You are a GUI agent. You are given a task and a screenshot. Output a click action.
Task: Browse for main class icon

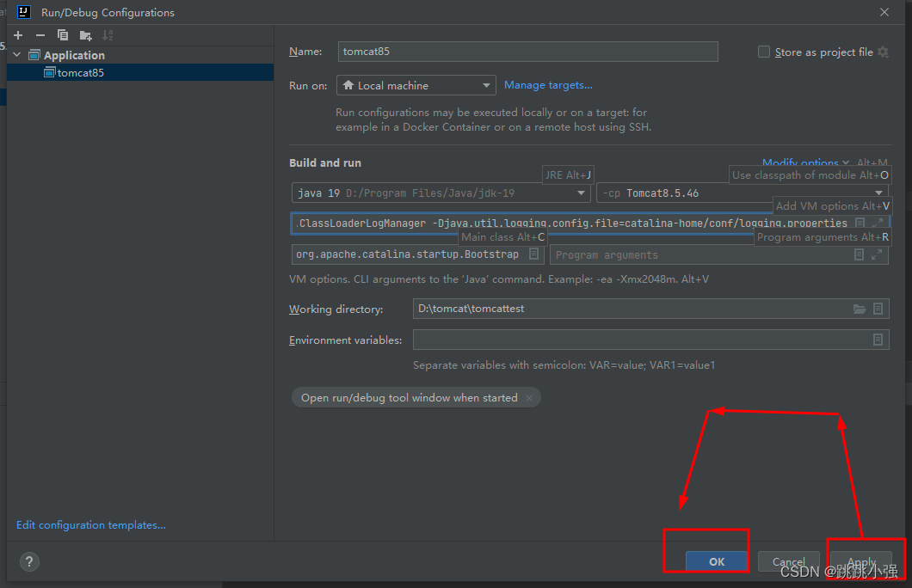[x=533, y=254]
